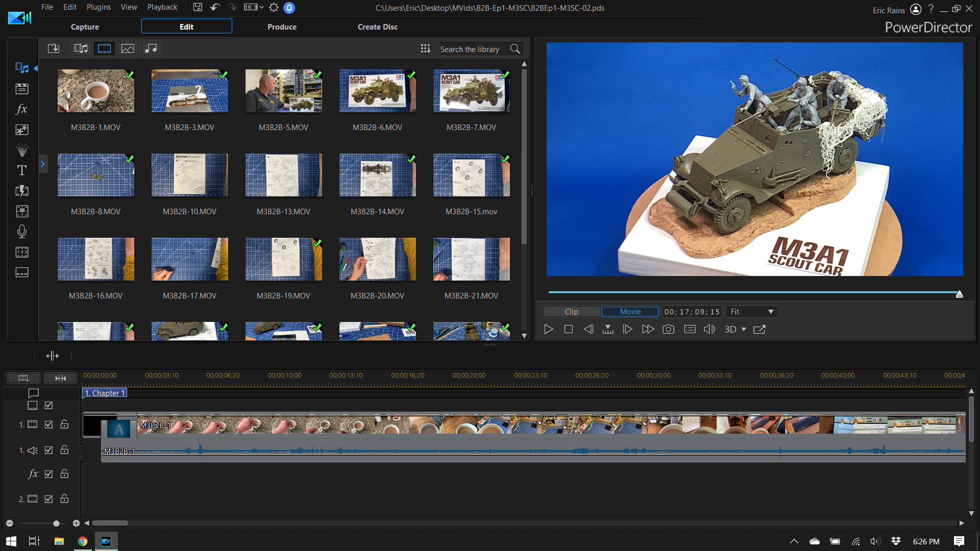Open the PiP Objects Room

pyautogui.click(x=22, y=130)
